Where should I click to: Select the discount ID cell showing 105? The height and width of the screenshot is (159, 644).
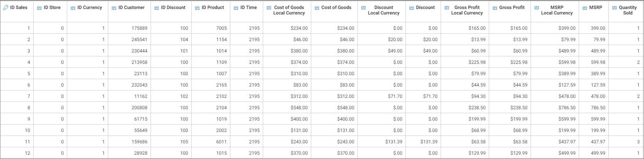point(184,142)
